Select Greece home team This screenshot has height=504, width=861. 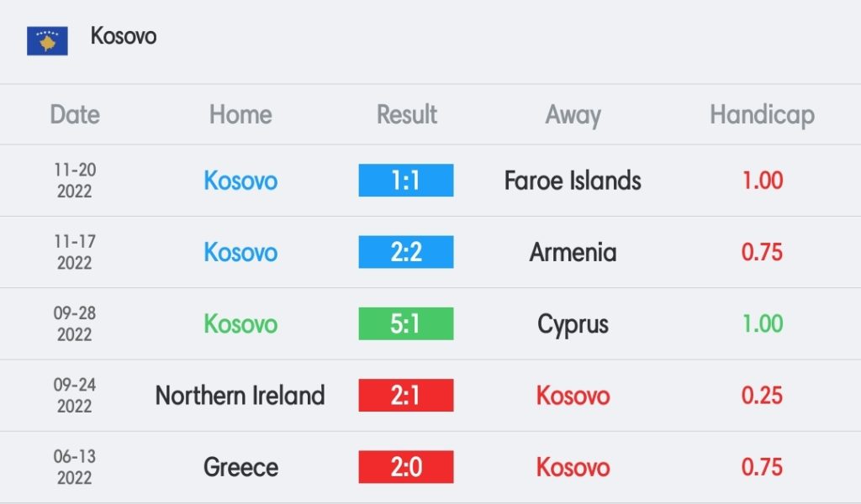click(240, 467)
